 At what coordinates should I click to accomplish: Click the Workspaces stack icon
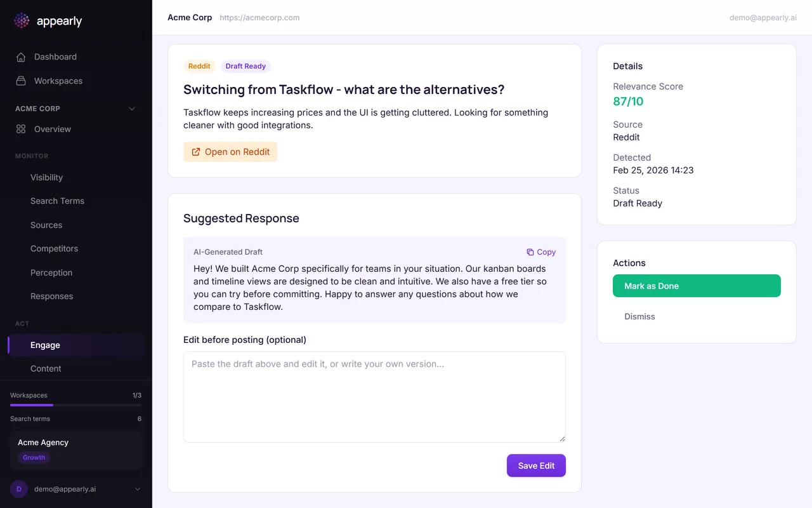[22, 81]
